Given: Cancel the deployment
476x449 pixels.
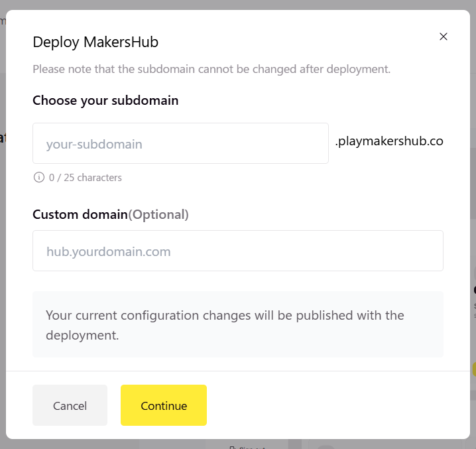Looking at the screenshot, I should coord(70,405).
